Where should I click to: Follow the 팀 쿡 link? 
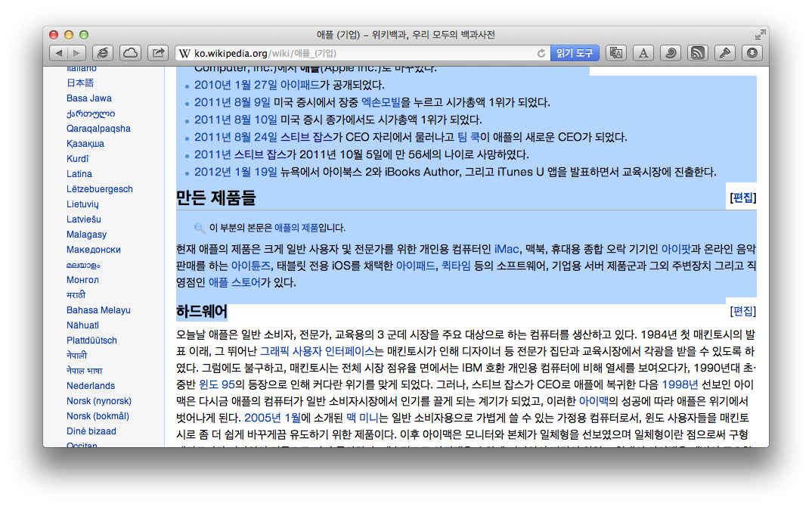tap(469, 137)
